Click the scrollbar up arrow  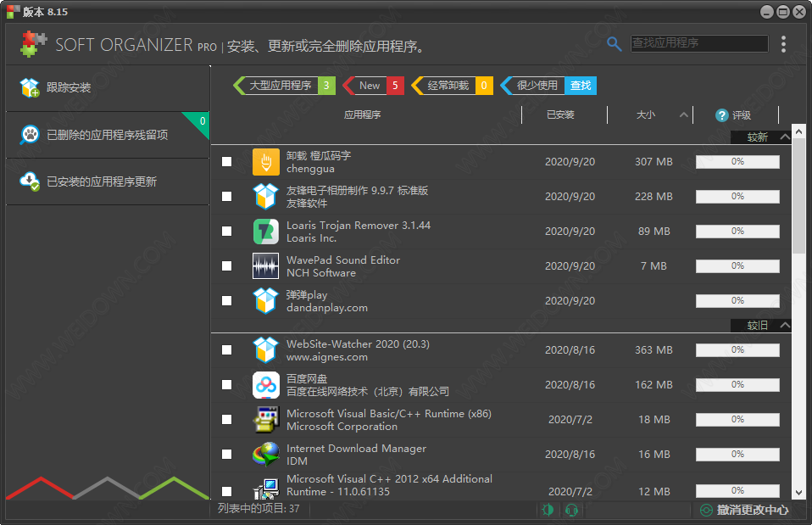tap(798, 131)
